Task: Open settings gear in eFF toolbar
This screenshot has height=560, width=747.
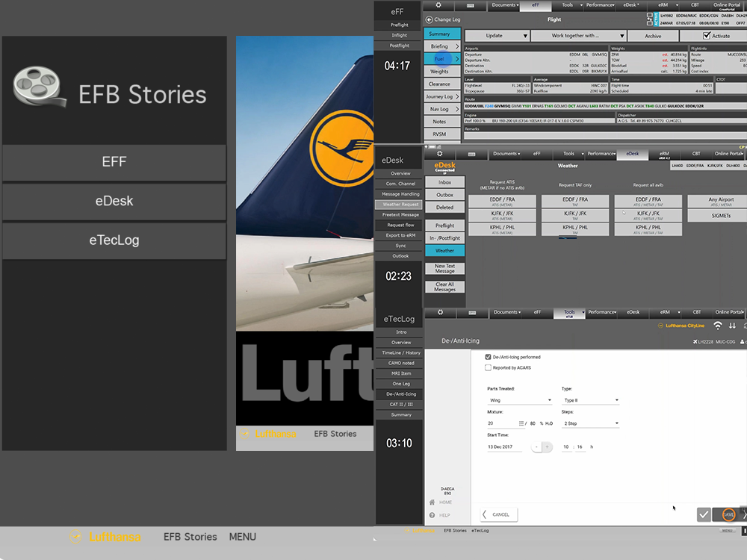Action: tap(439, 5)
